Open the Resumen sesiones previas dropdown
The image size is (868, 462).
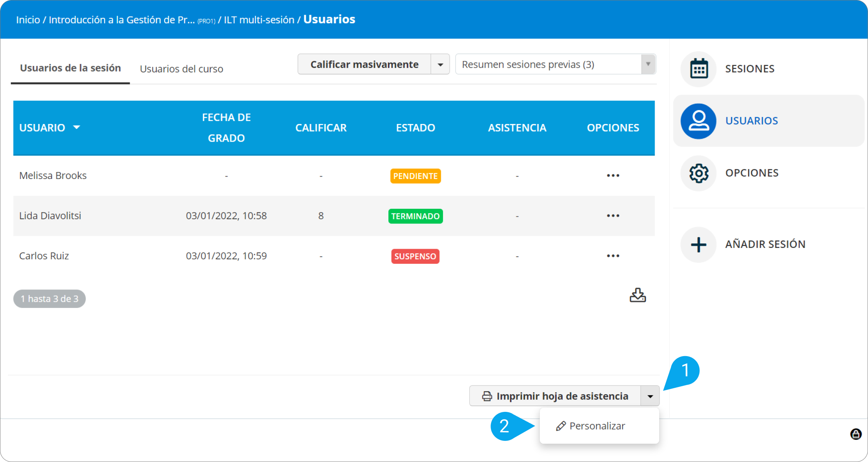click(556, 64)
